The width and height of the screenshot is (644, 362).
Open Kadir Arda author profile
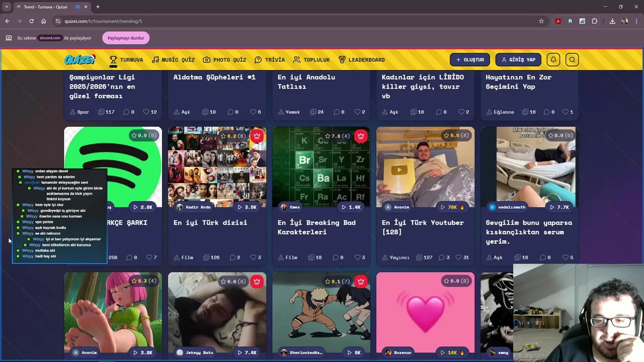194,207
